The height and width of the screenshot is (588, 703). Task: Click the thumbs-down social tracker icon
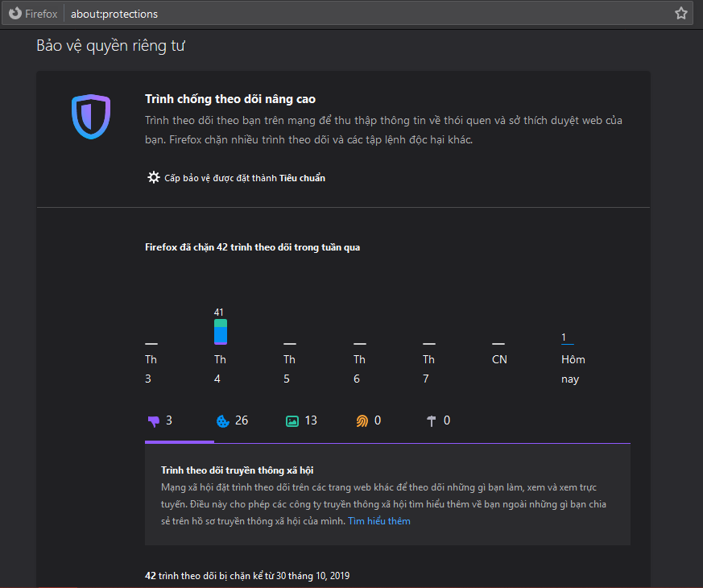154,421
